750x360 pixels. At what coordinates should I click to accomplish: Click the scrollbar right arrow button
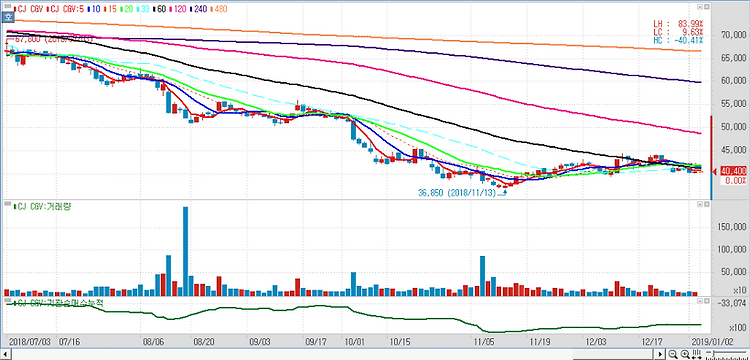point(660,354)
